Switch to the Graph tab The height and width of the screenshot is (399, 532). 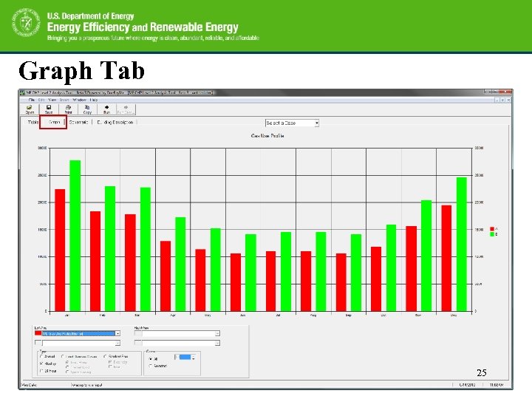(54, 122)
